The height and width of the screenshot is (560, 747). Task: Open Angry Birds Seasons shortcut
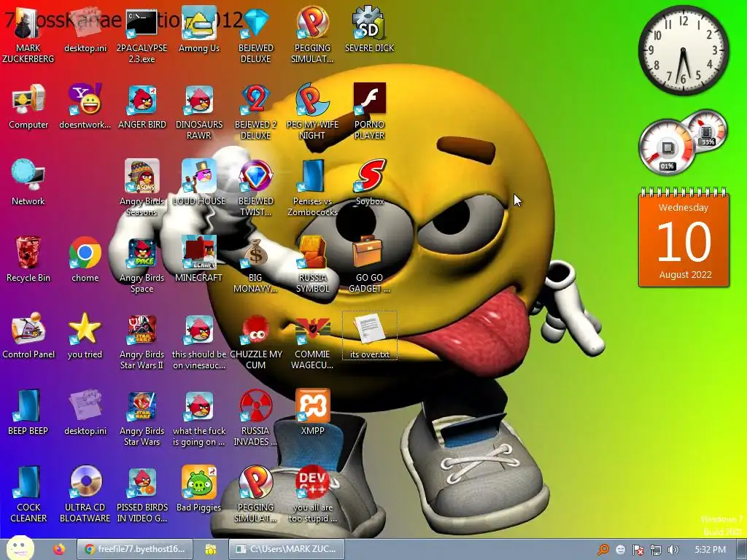coord(142,189)
